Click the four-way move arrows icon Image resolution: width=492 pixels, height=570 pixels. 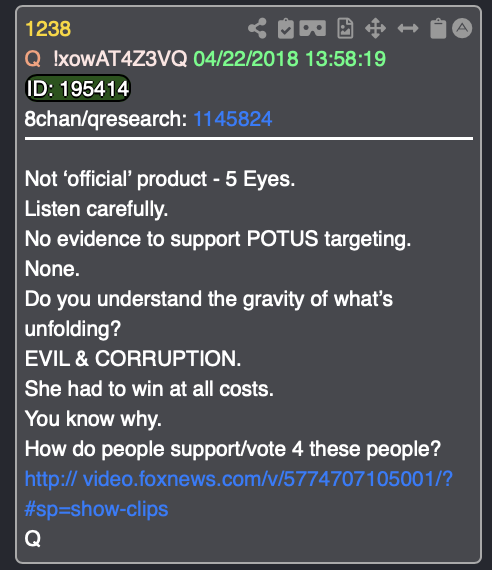375,28
